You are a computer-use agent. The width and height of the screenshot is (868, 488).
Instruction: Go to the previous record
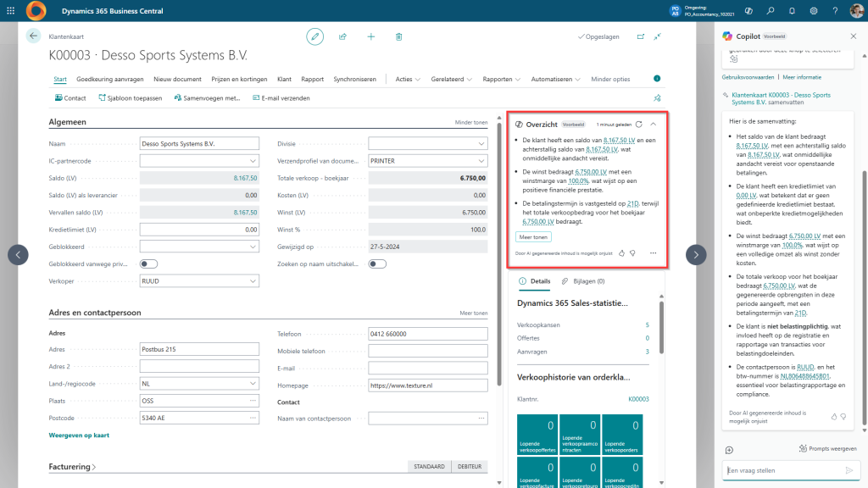[18, 255]
